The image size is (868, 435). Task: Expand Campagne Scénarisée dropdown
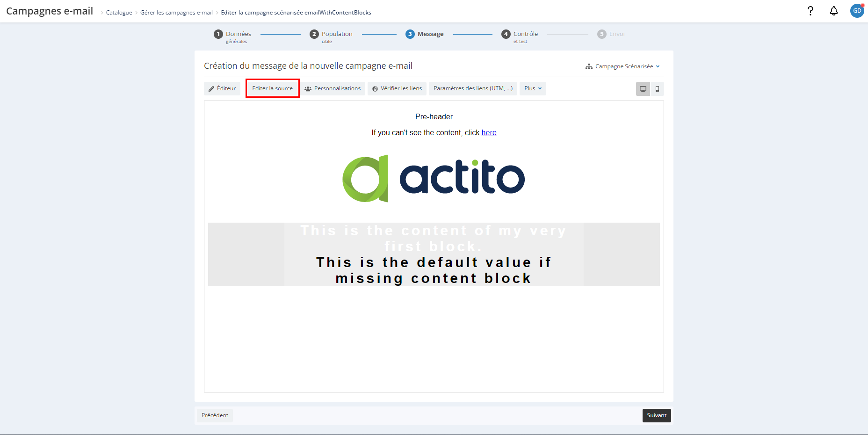click(622, 66)
